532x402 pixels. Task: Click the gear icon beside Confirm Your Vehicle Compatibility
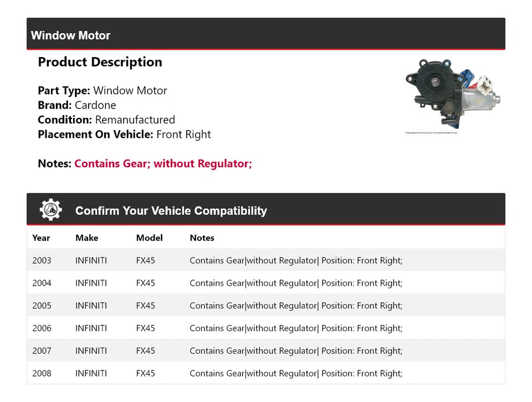(50, 210)
